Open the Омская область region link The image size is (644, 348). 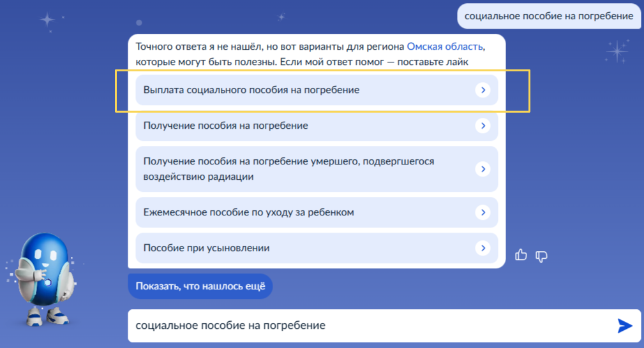[445, 47]
